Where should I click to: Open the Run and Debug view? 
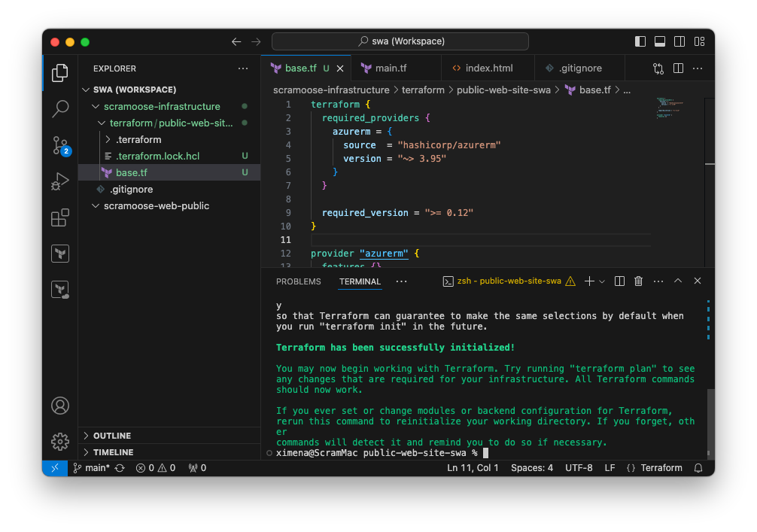tap(60, 181)
